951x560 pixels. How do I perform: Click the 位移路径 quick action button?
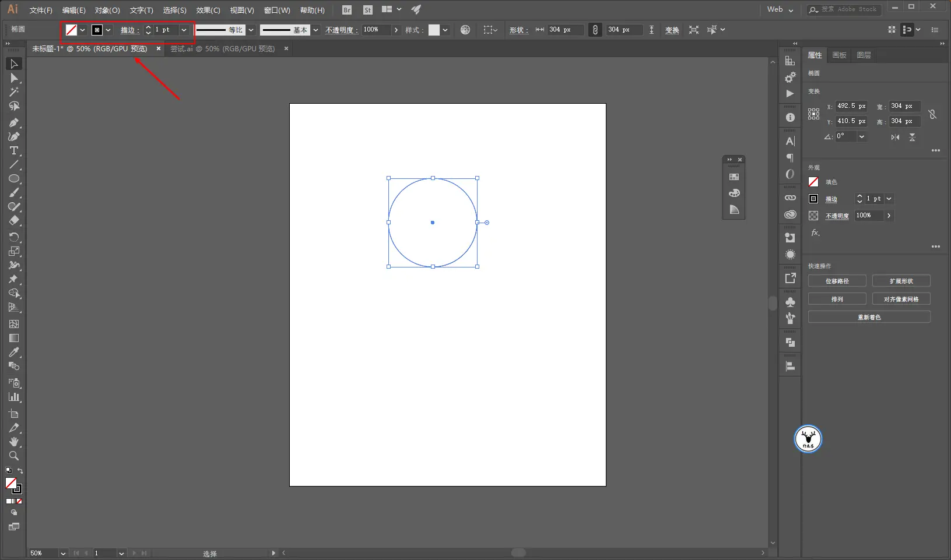click(837, 281)
